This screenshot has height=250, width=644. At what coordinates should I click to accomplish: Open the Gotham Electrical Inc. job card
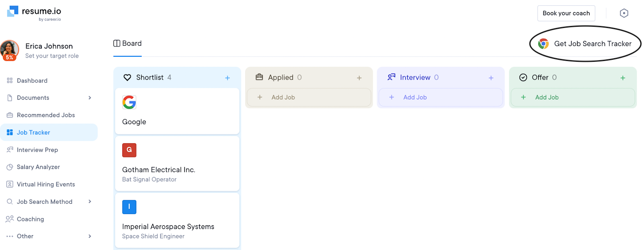[177, 164]
